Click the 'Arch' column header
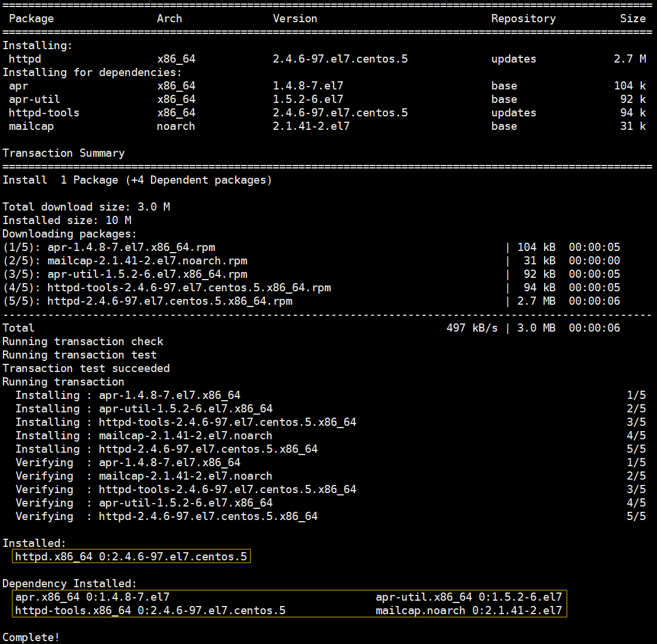657x644 pixels. tap(169, 19)
